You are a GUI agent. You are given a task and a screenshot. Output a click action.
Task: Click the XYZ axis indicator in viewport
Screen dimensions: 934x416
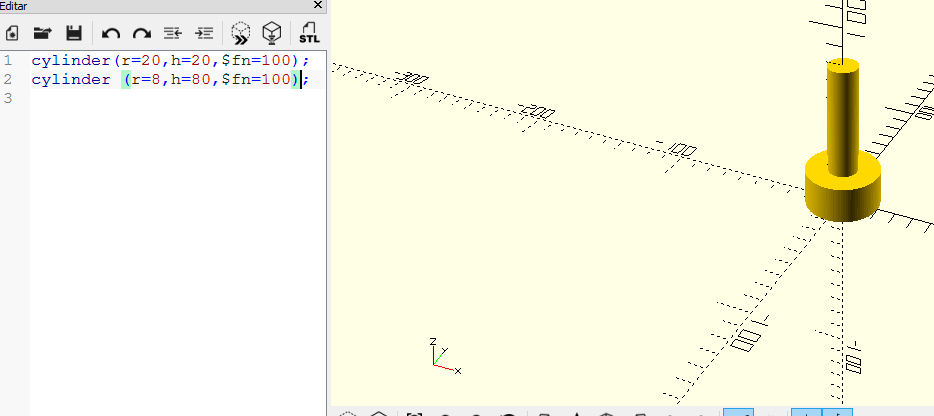click(x=441, y=358)
